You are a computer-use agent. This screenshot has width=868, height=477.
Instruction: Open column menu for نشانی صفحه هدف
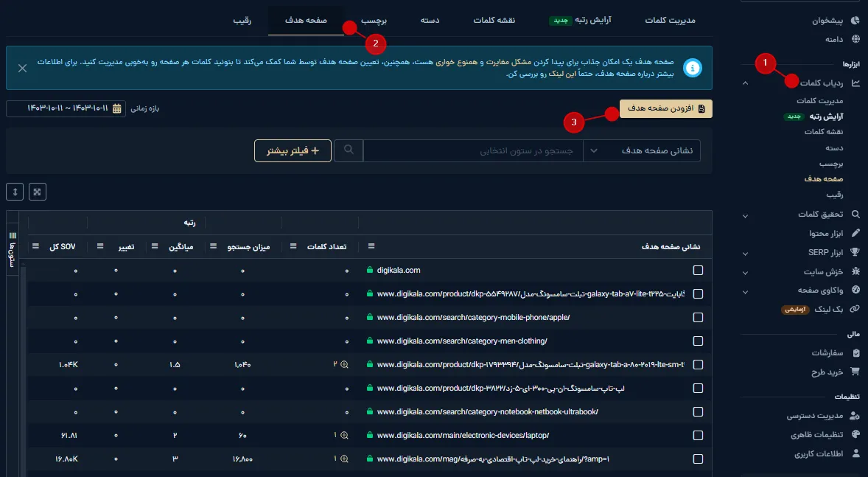pyautogui.click(x=371, y=246)
